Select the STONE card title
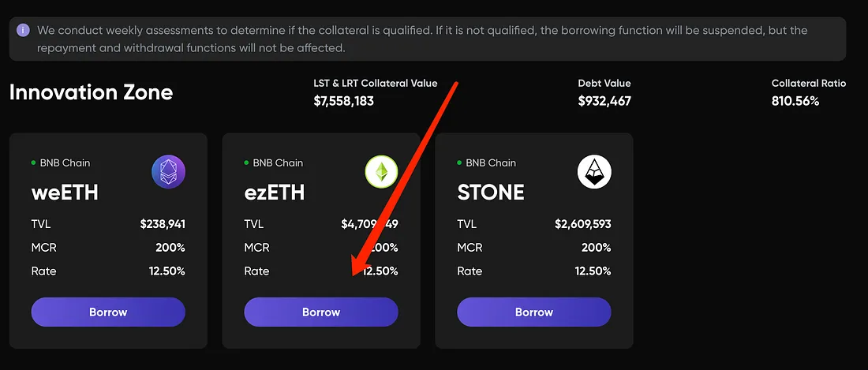Image resolution: width=868 pixels, height=370 pixels. (x=491, y=192)
